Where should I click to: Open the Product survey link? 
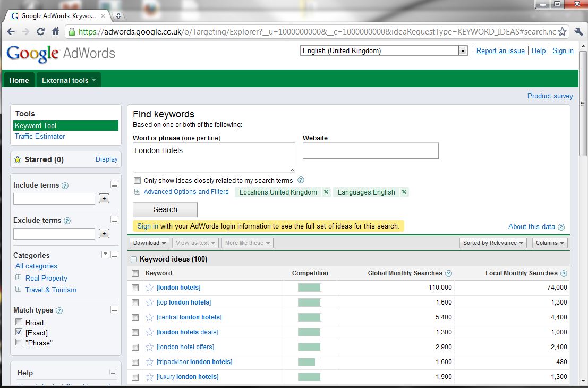tap(550, 96)
